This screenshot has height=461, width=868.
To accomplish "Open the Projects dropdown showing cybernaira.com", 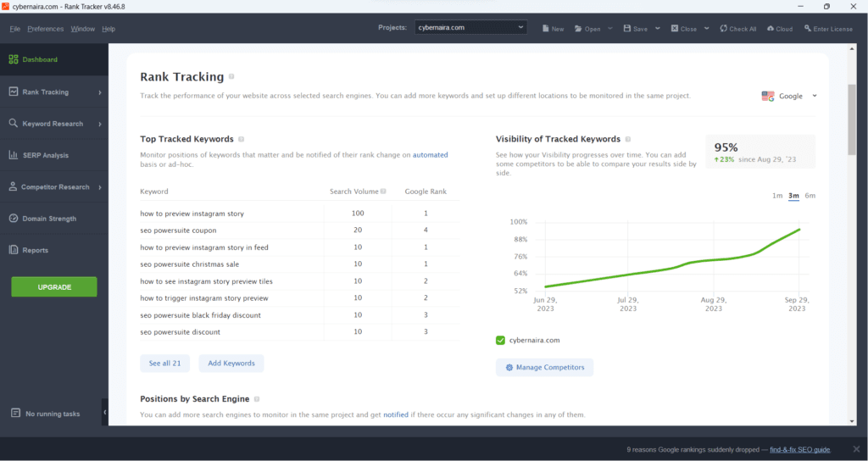I will [x=470, y=28].
